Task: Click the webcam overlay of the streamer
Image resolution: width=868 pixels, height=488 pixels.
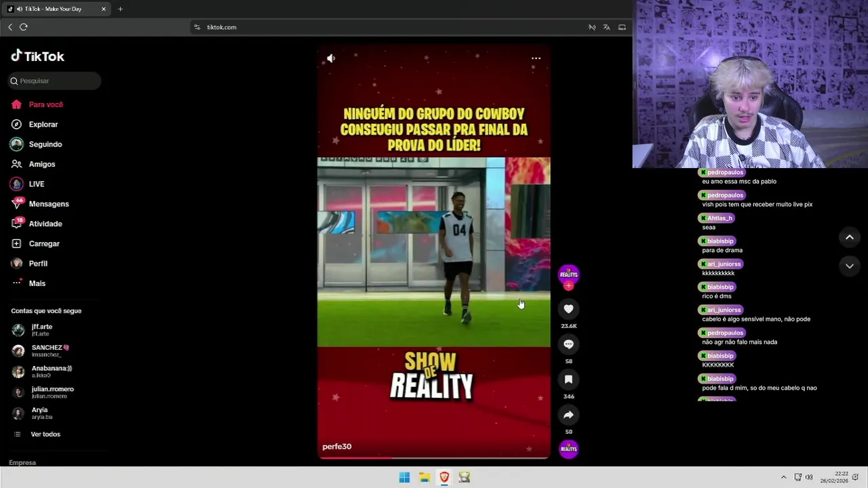Action: click(x=750, y=84)
